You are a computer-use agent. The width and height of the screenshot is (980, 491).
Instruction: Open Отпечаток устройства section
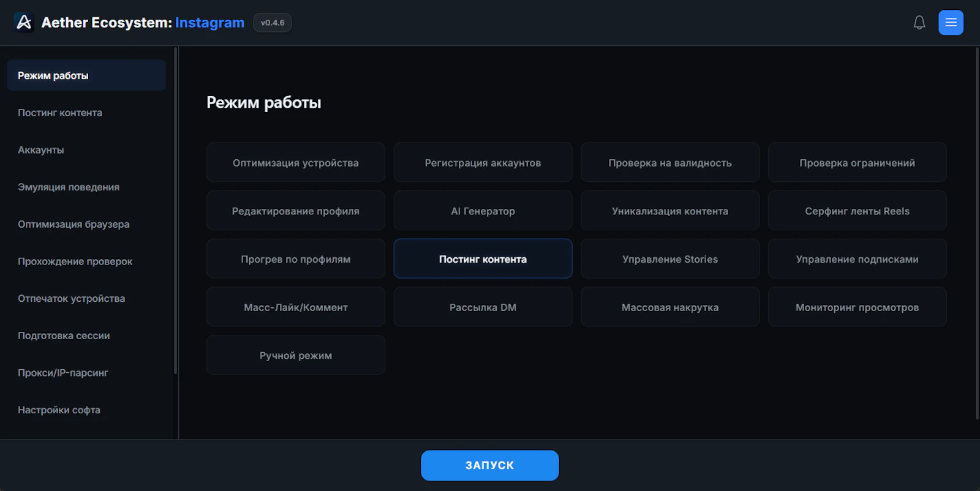point(86,298)
